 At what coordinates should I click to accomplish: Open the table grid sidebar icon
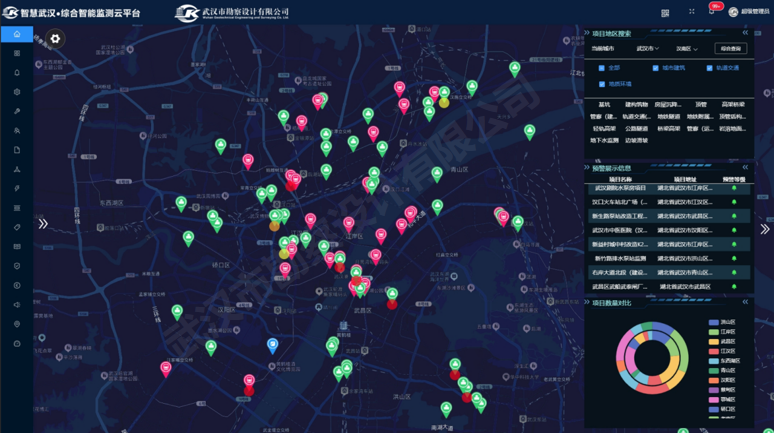pyautogui.click(x=17, y=246)
